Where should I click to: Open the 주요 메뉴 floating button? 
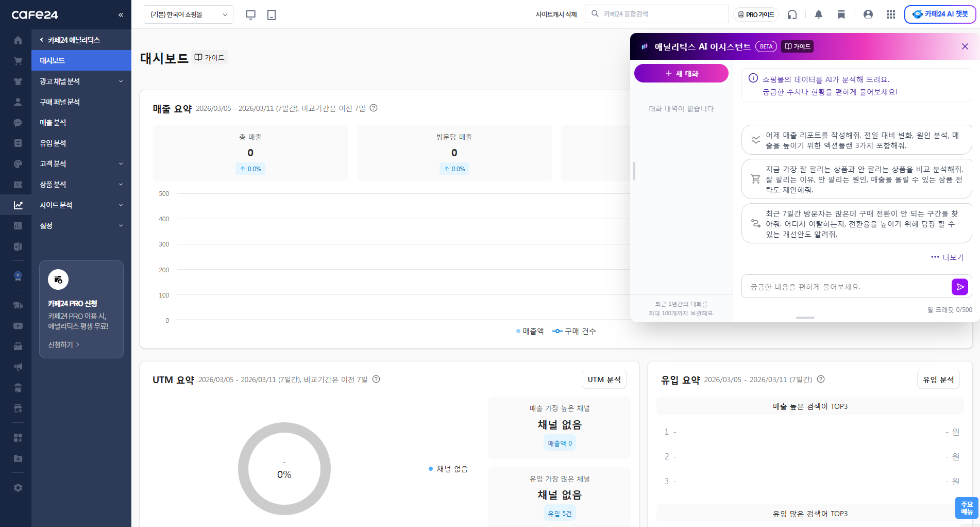(x=967, y=508)
